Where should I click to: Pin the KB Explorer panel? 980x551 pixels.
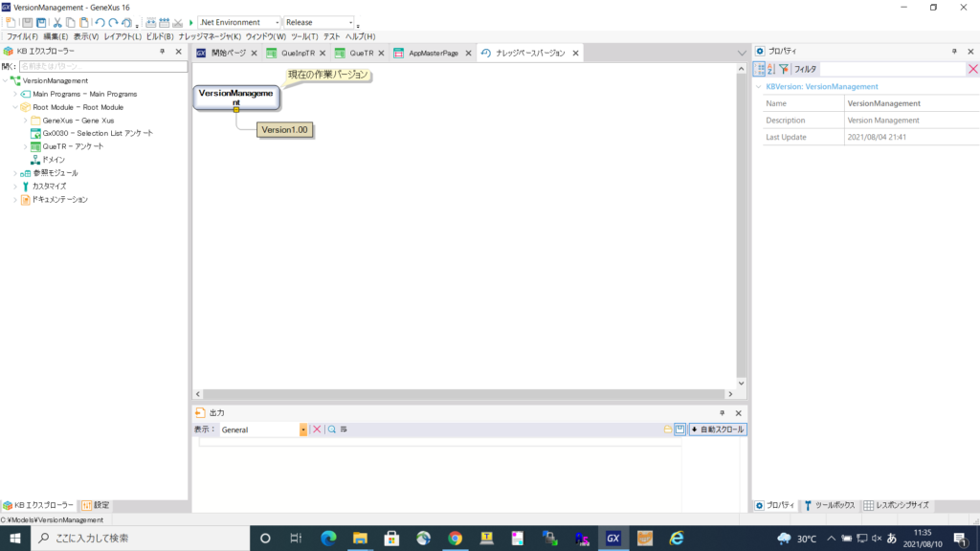coord(163,52)
